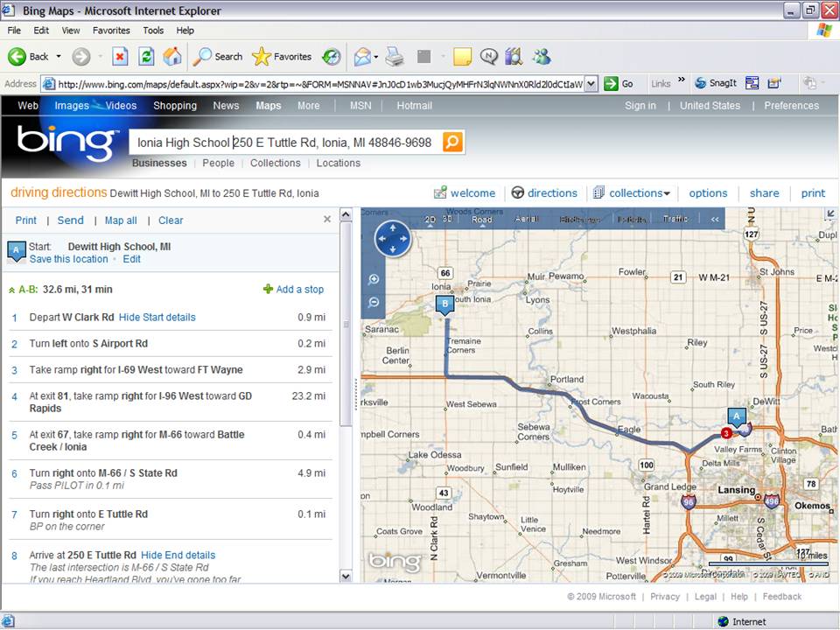Open the Preferences link
840x630 pixels.
[791, 106]
